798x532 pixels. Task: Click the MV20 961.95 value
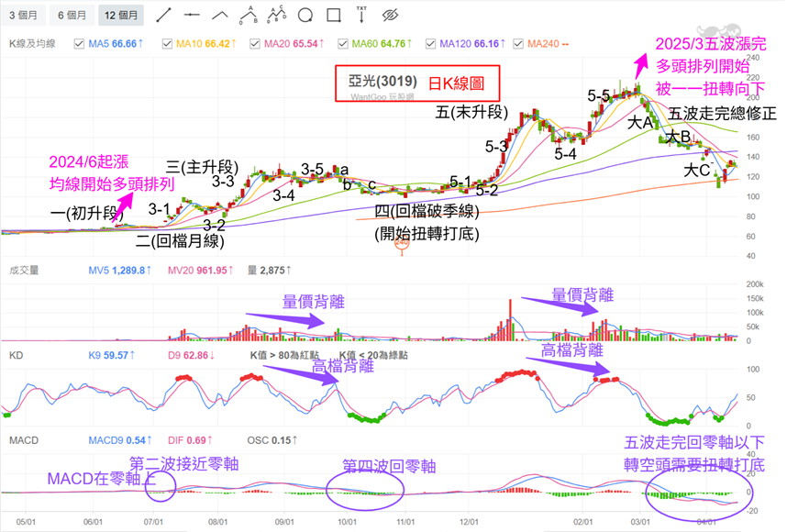201,271
